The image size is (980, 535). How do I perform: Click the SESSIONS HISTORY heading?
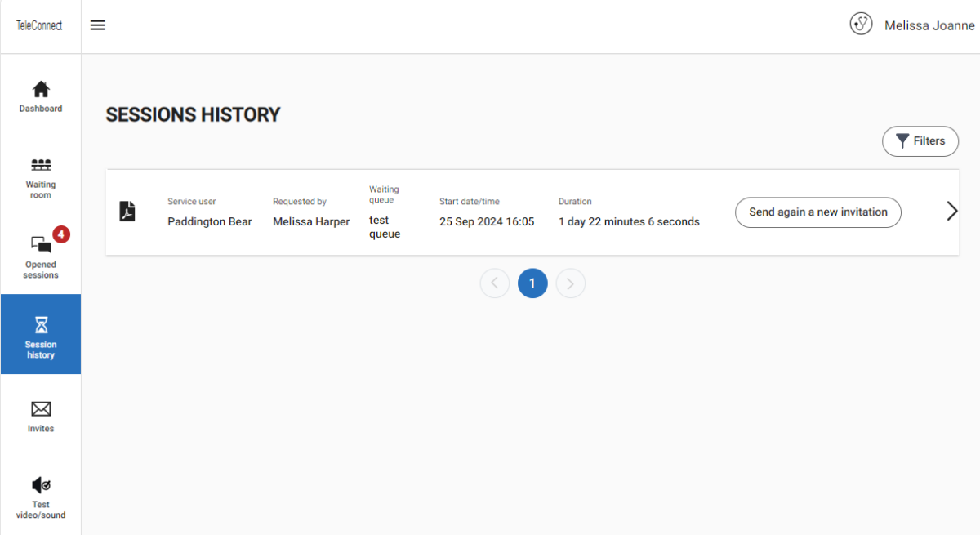[x=193, y=115]
